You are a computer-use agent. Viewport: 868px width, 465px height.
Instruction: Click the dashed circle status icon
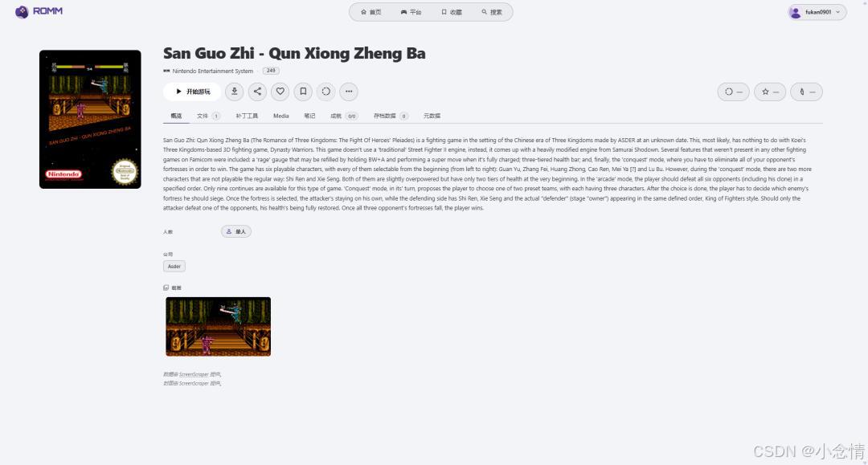pos(326,92)
